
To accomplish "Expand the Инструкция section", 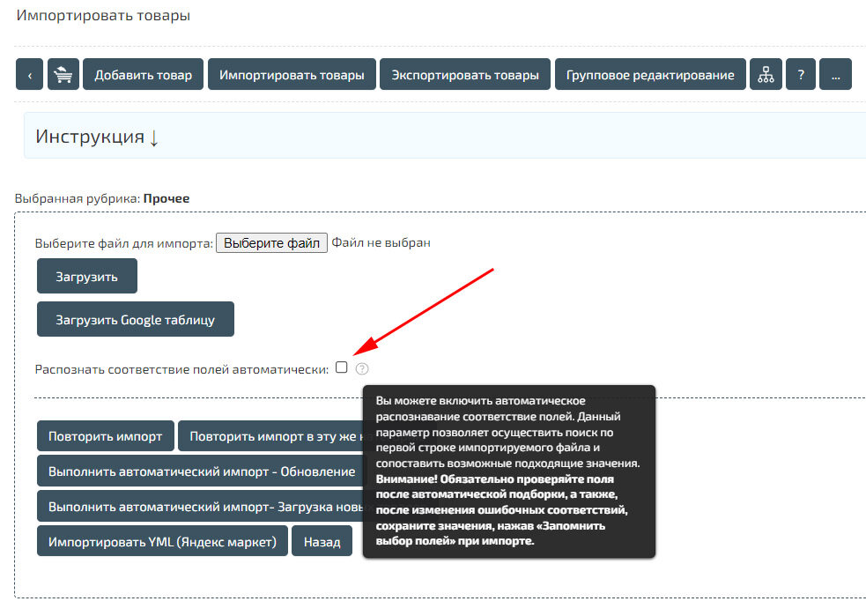I will pyautogui.click(x=97, y=137).
